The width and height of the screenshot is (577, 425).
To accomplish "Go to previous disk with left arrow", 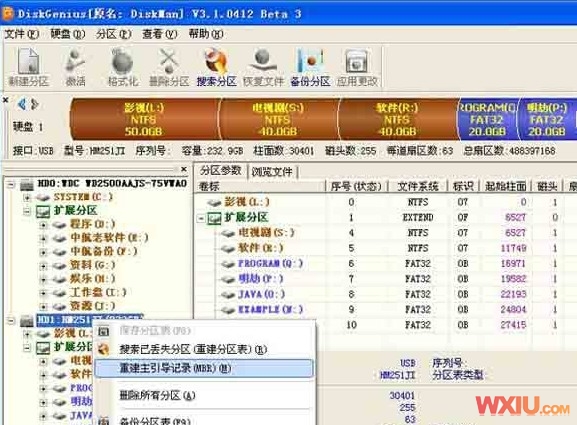I will coord(22,105).
